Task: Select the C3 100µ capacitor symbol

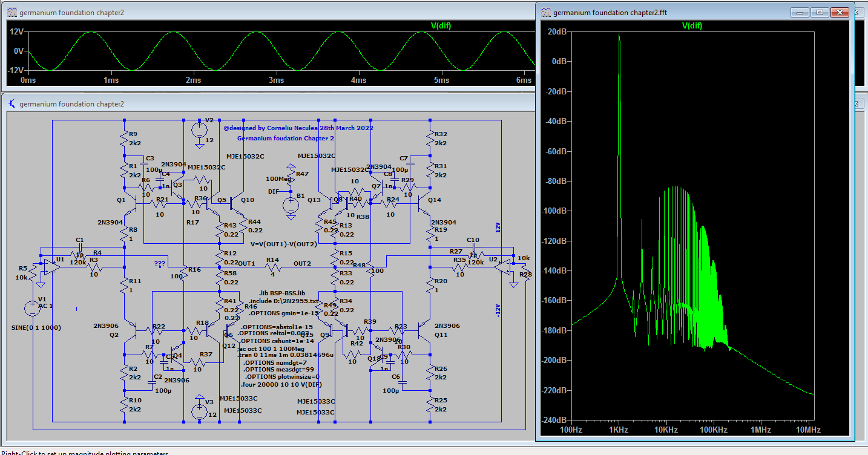Action: pyautogui.click(x=145, y=164)
